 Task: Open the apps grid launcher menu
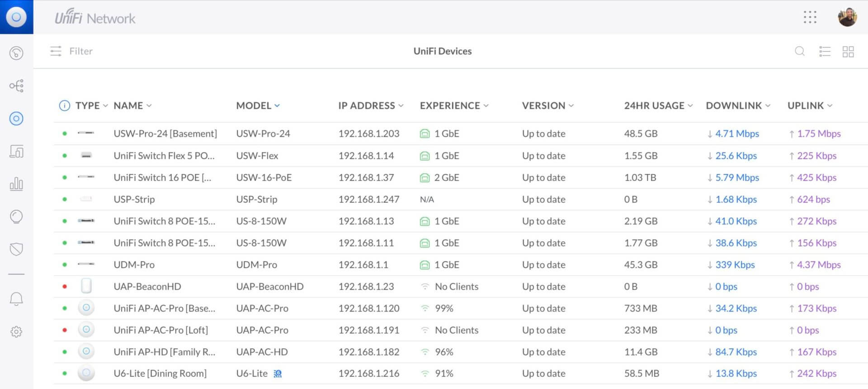click(x=810, y=17)
